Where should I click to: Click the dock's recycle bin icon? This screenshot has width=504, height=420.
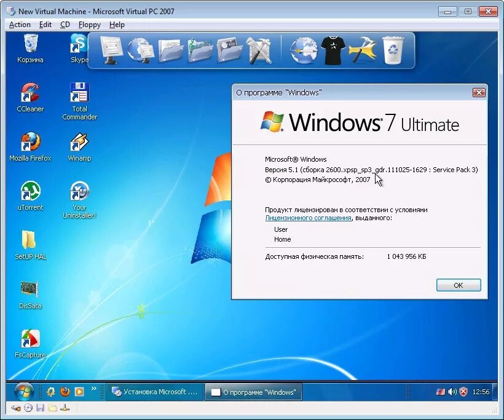tap(393, 50)
